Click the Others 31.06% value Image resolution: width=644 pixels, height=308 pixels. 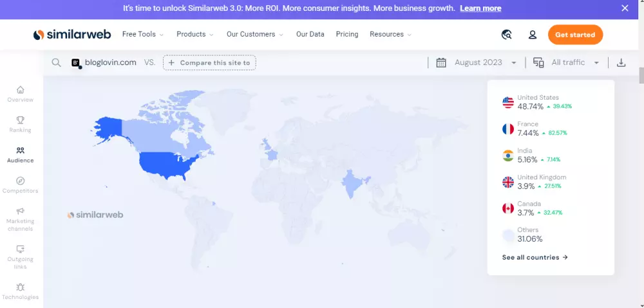coord(530,239)
